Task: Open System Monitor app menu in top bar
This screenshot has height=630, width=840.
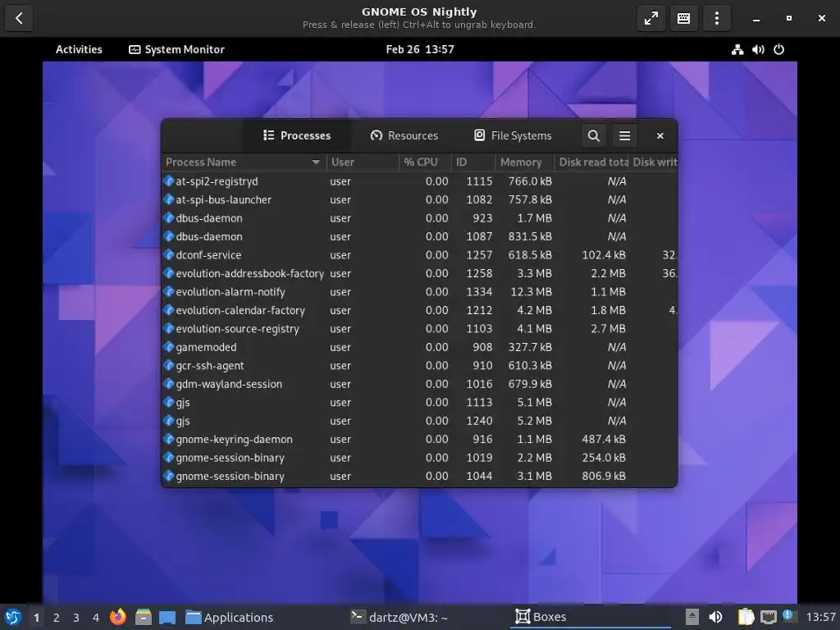Action: (x=177, y=49)
